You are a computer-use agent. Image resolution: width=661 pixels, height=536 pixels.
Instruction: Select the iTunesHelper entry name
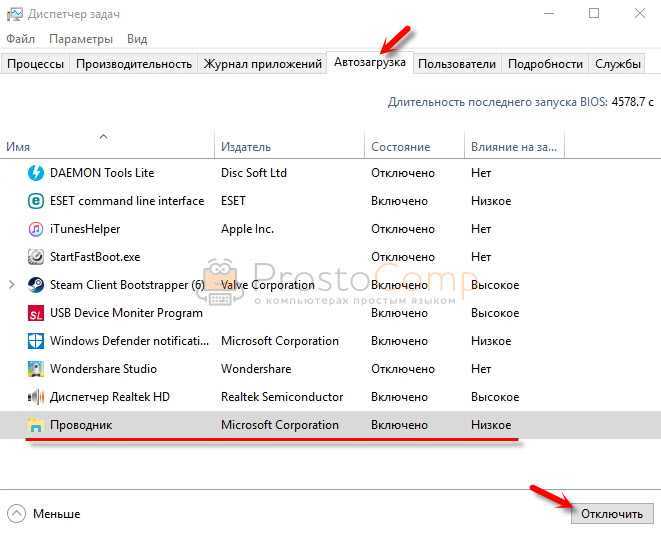tap(85, 229)
